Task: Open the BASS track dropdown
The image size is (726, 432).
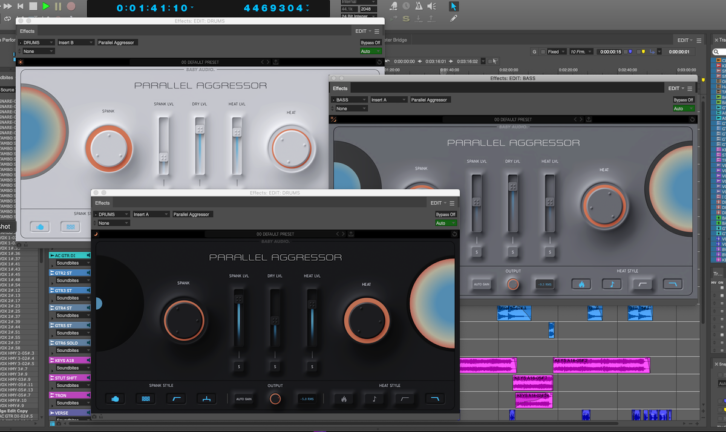Action: point(350,100)
